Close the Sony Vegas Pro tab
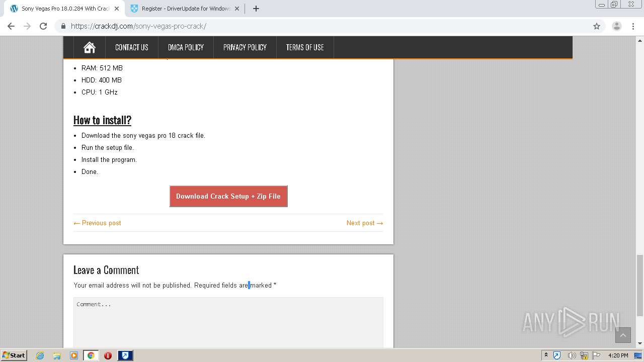This screenshot has width=644, height=362. tap(117, 9)
